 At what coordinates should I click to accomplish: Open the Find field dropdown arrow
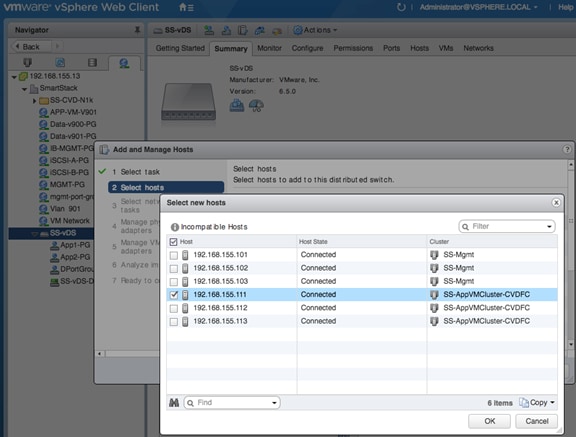pos(274,403)
